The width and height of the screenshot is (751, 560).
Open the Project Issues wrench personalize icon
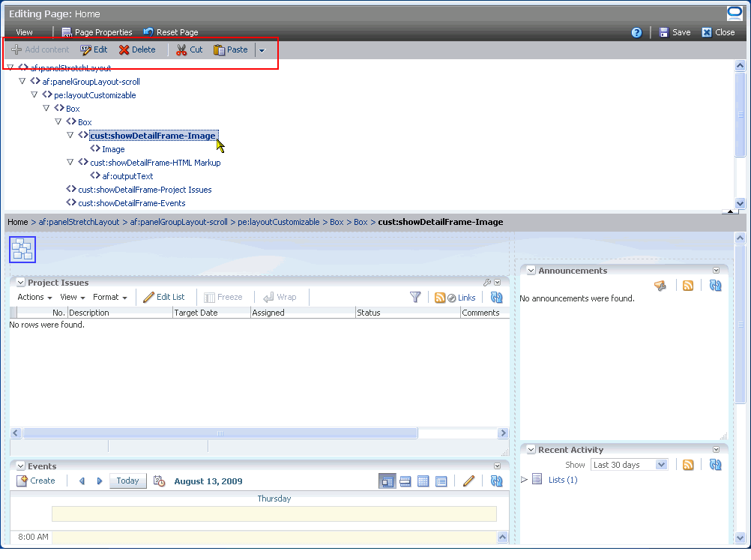[x=488, y=283]
